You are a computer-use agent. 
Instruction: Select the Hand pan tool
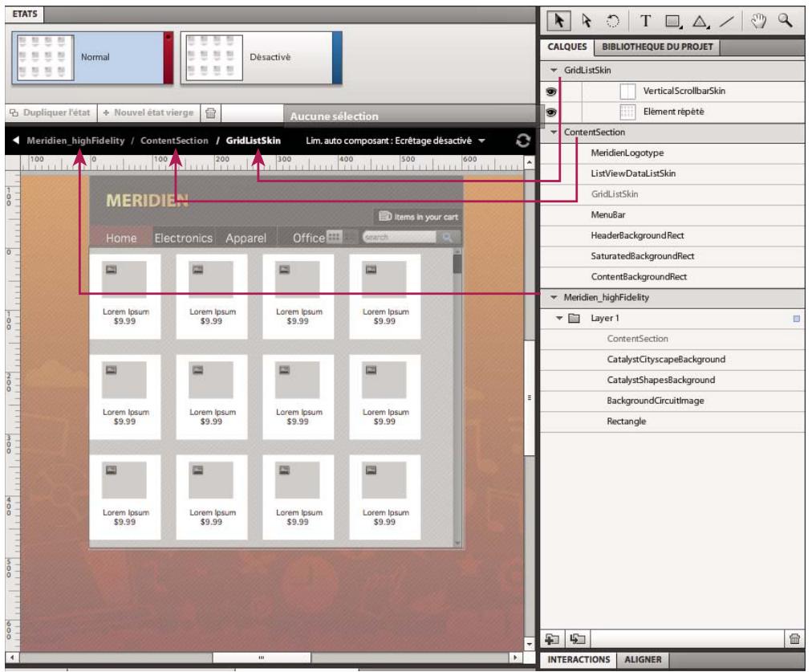(759, 21)
